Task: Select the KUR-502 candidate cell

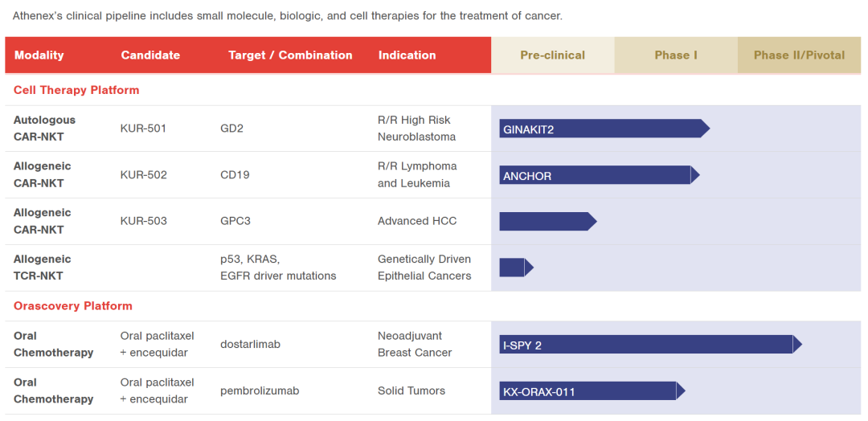Action: (143, 175)
